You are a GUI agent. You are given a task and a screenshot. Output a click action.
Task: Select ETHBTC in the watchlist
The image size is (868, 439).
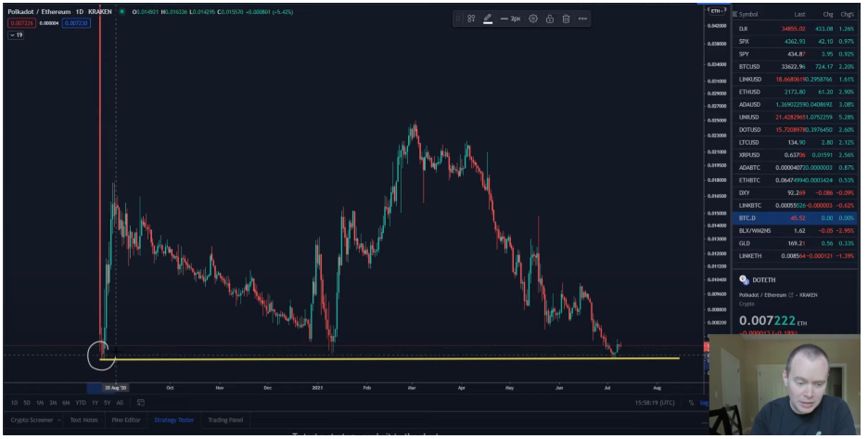tap(795, 180)
